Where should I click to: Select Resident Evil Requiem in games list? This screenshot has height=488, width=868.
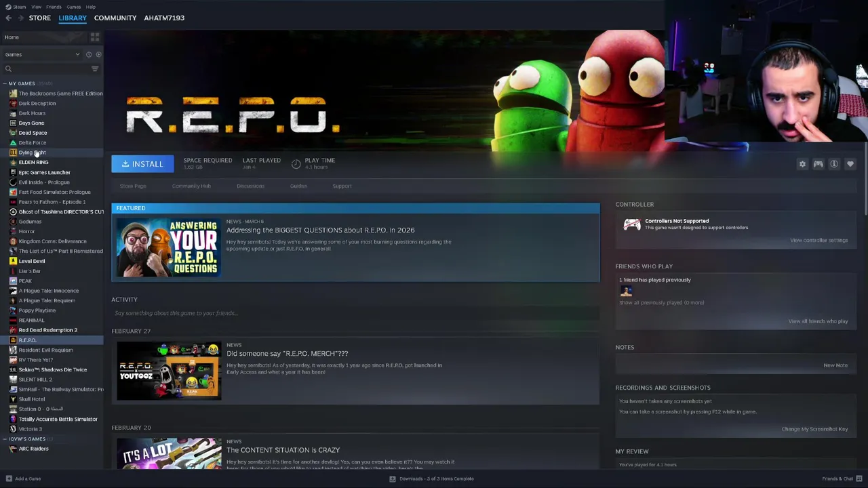[52, 350]
